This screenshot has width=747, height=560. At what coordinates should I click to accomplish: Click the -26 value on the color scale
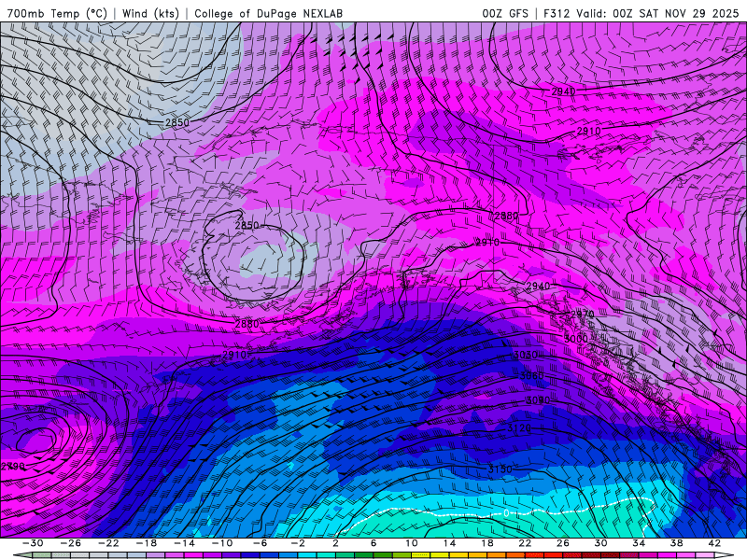coord(71,543)
